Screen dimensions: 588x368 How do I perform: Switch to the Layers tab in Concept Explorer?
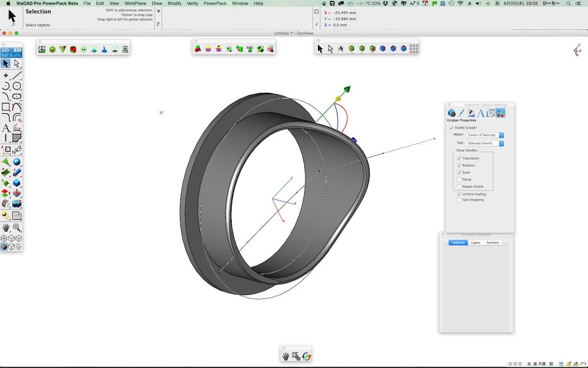[x=475, y=242]
